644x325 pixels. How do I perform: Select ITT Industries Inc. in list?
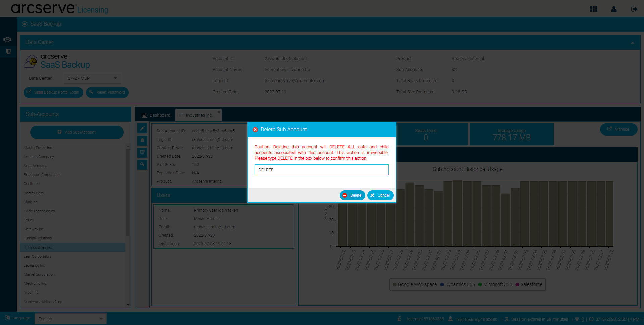73,247
